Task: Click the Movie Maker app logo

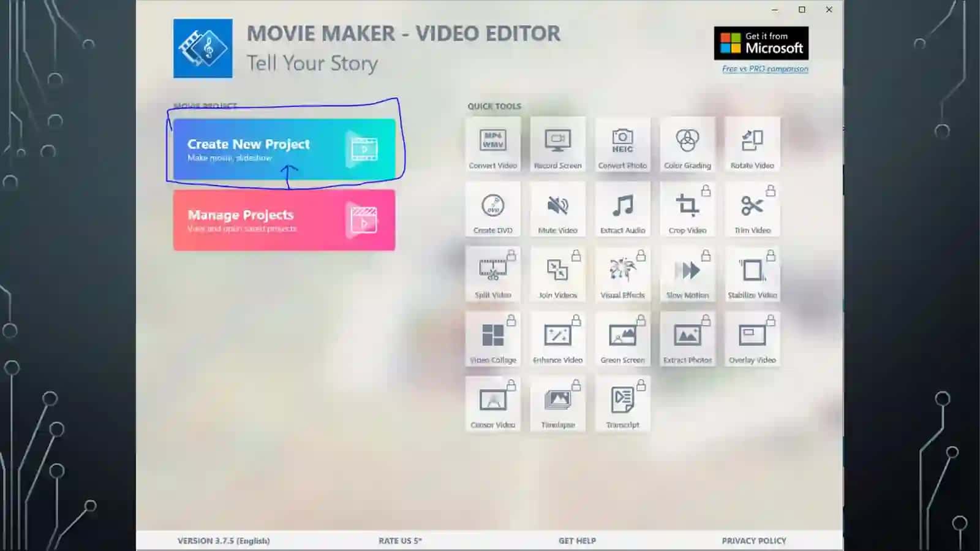Action: [203, 48]
